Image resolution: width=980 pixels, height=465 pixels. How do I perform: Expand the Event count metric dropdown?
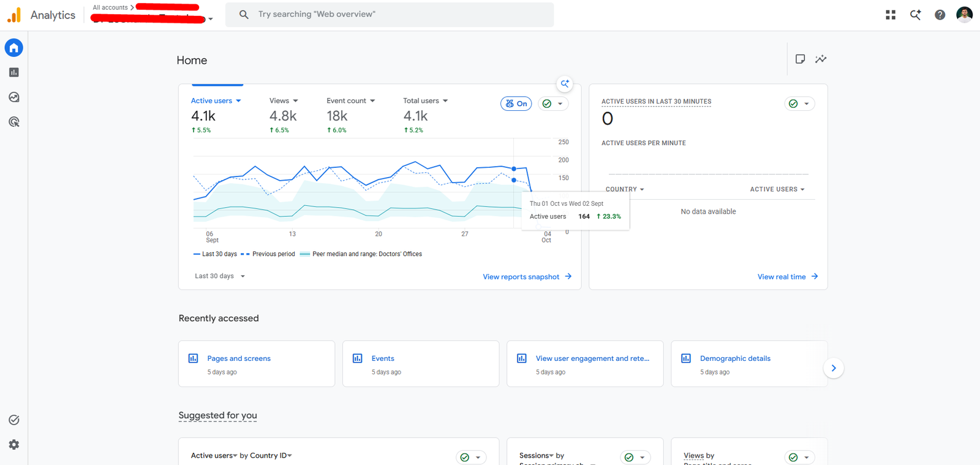pos(351,100)
